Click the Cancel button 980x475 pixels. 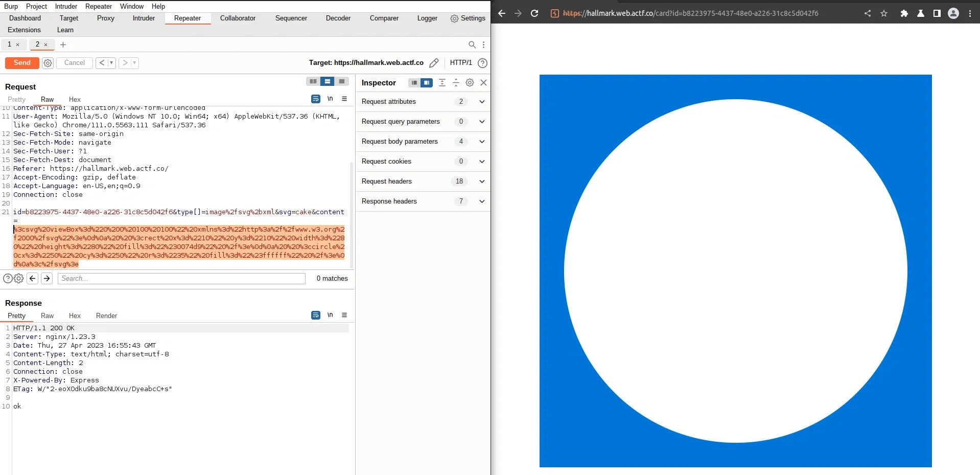(75, 63)
